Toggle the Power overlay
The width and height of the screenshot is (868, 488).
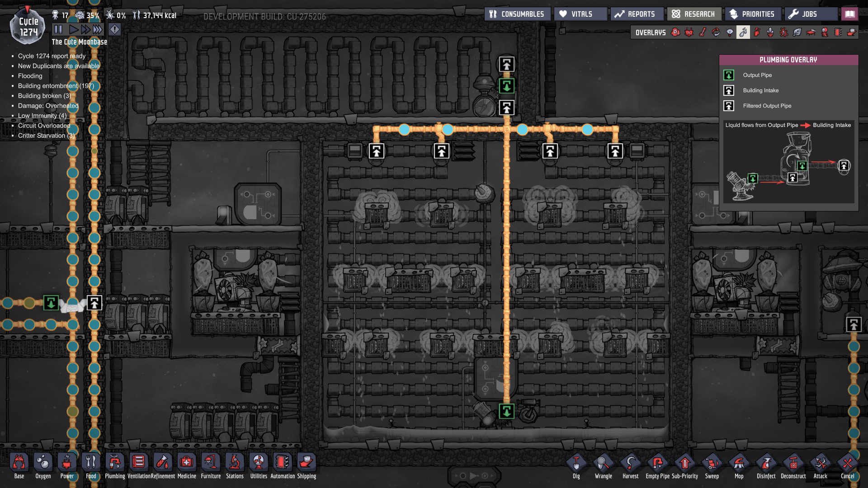[x=689, y=33]
